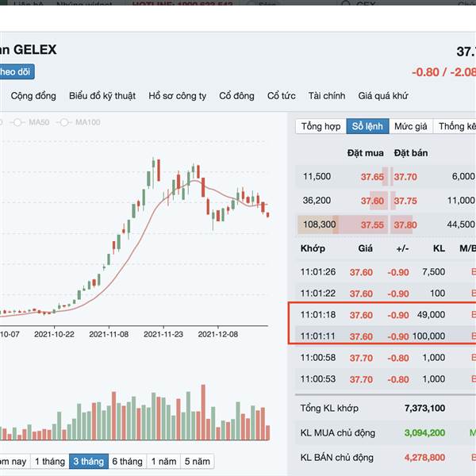The width and height of the screenshot is (476, 476).
Task: Click the Đặt mua column header
Action: click(365, 153)
